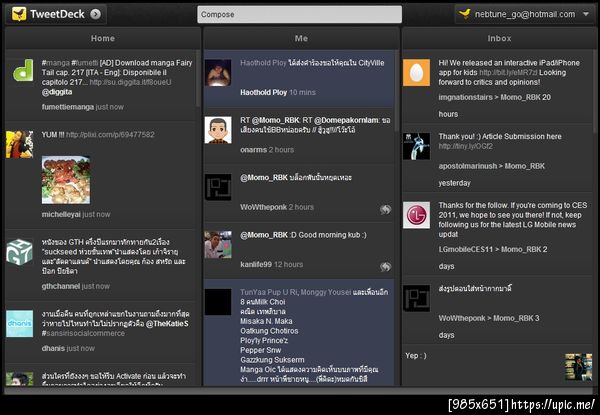Click the TunYaa Pup U Ri name
This screenshot has width=600, height=415.
[x=269, y=292]
